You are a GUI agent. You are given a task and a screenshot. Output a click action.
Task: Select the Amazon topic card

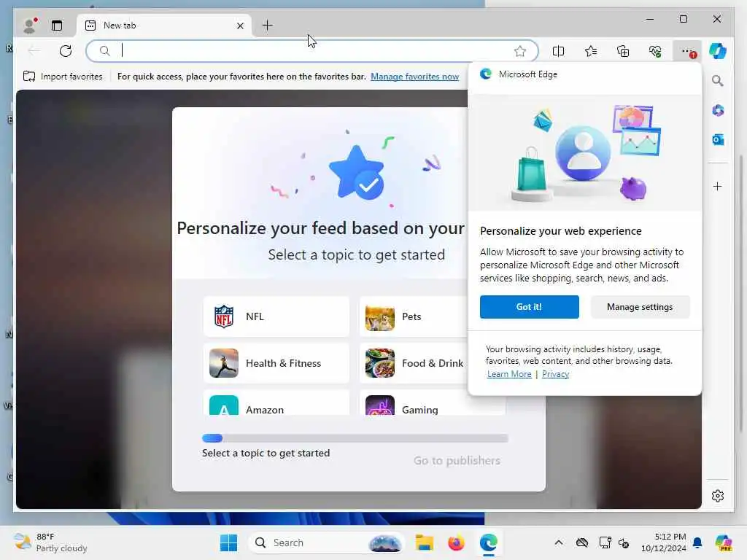tap(276, 402)
